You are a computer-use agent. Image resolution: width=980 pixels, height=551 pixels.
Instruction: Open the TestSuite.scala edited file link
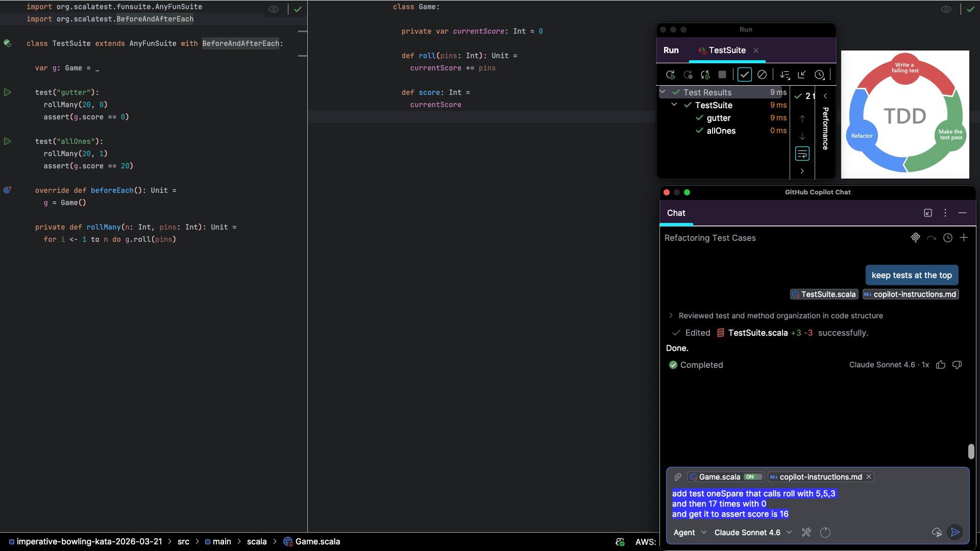[757, 333]
